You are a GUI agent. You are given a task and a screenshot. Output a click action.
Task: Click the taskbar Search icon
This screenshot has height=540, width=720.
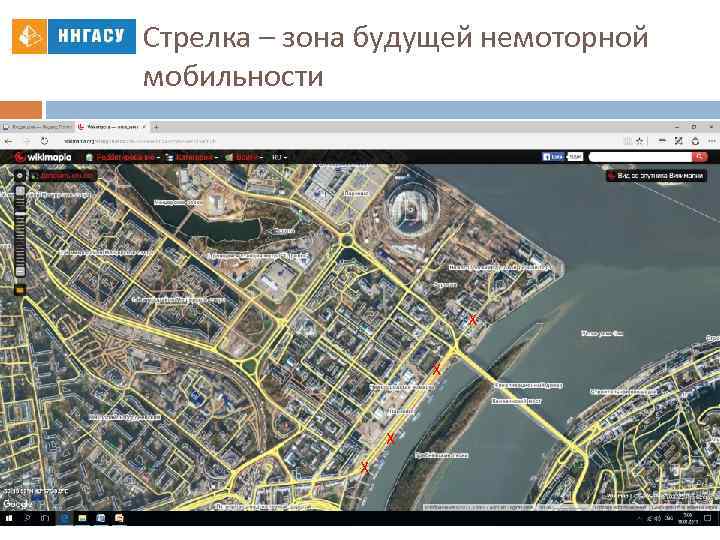click(27, 518)
